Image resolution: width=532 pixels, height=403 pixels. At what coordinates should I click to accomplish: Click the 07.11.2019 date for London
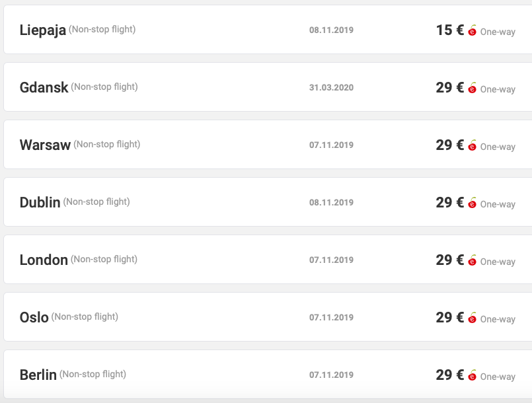pos(331,260)
